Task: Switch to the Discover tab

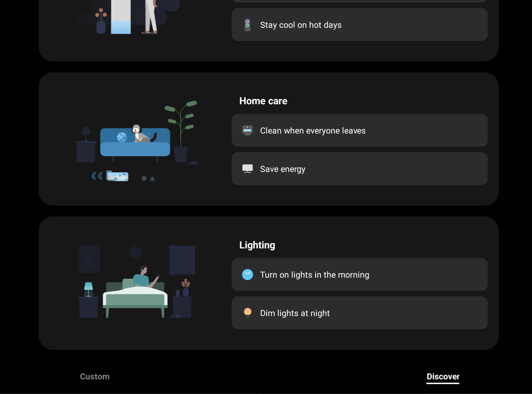Action: 443,376
